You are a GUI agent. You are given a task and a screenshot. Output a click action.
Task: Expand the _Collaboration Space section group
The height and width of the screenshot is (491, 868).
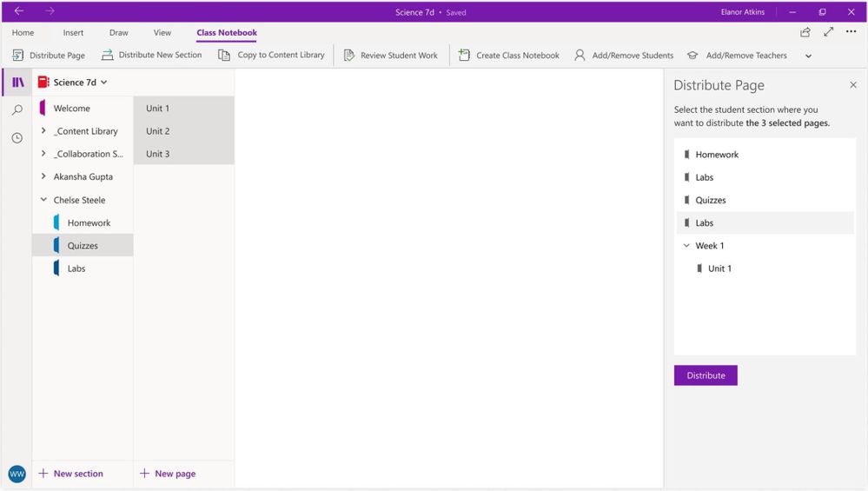(x=43, y=153)
